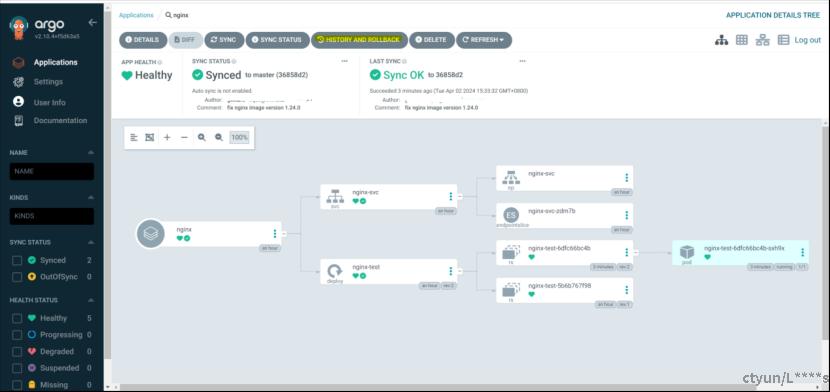Collapse the Sync Status filter section

(91, 242)
